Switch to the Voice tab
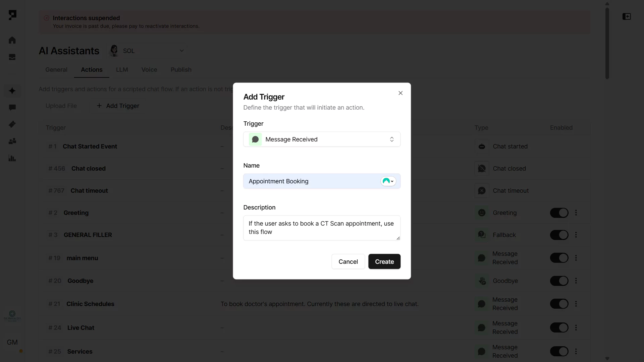 pos(149,70)
